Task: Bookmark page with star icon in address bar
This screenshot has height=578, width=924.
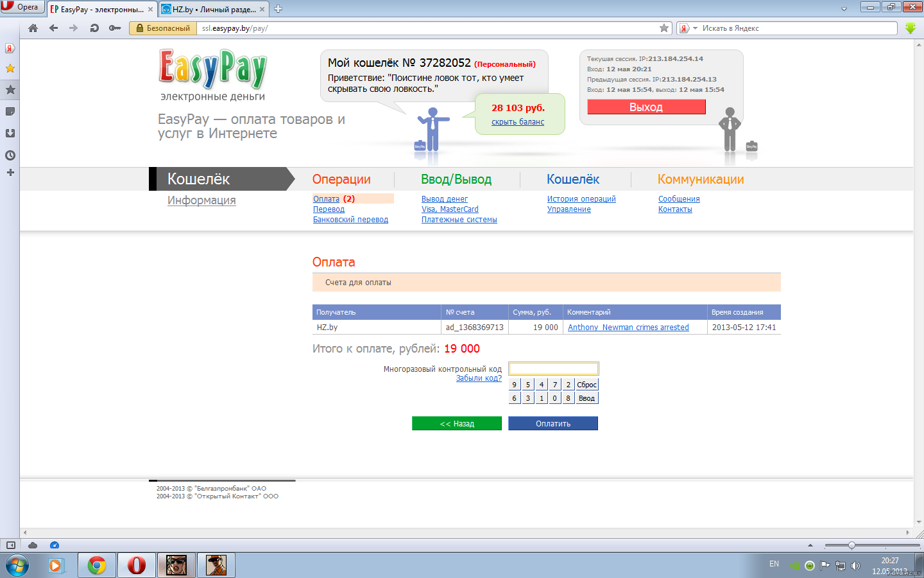Action: coord(664,28)
